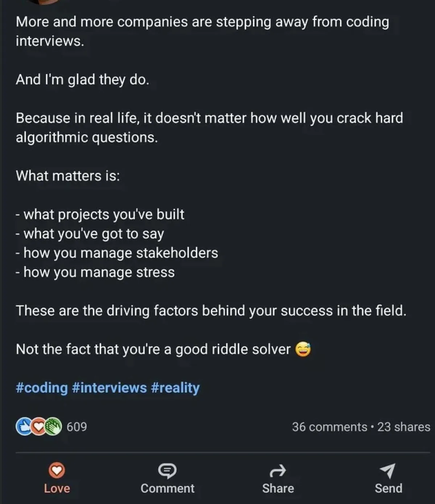Click the "And I'm glad they do." sentence
Image resolution: width=435 pixels, height=504 pixels.
click(x=82, y=79)
